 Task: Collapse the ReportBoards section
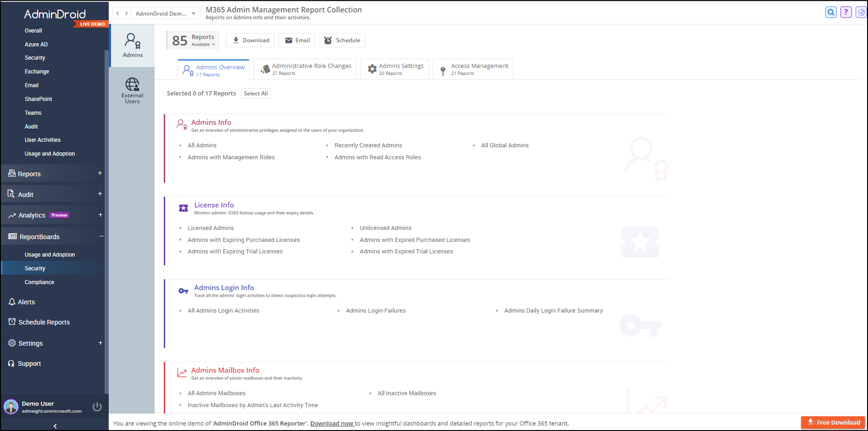[101, 236]
